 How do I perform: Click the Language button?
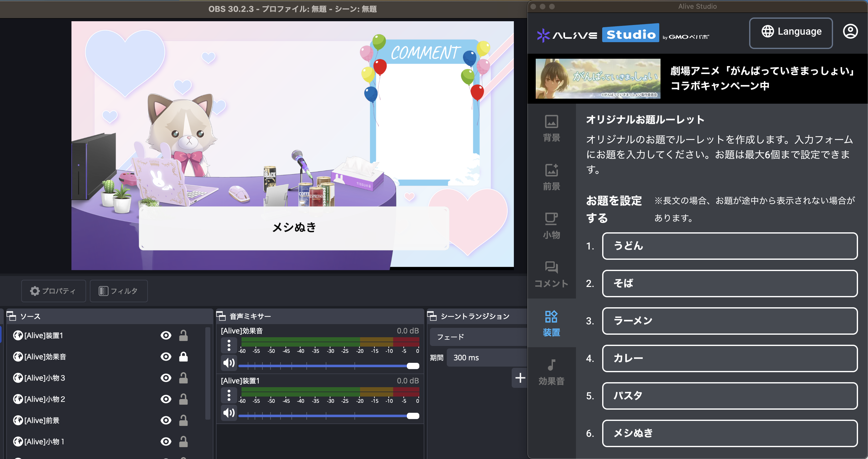coord(791,32)
